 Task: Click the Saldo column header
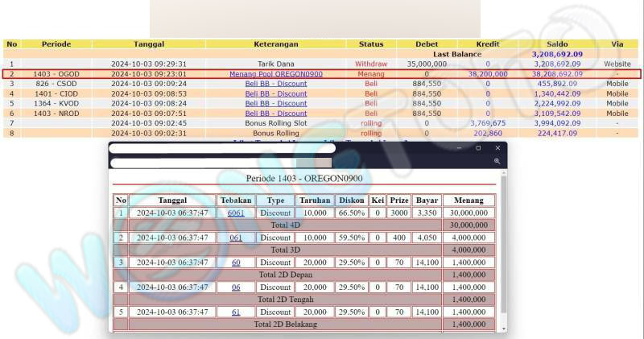(x=557, y=43)
